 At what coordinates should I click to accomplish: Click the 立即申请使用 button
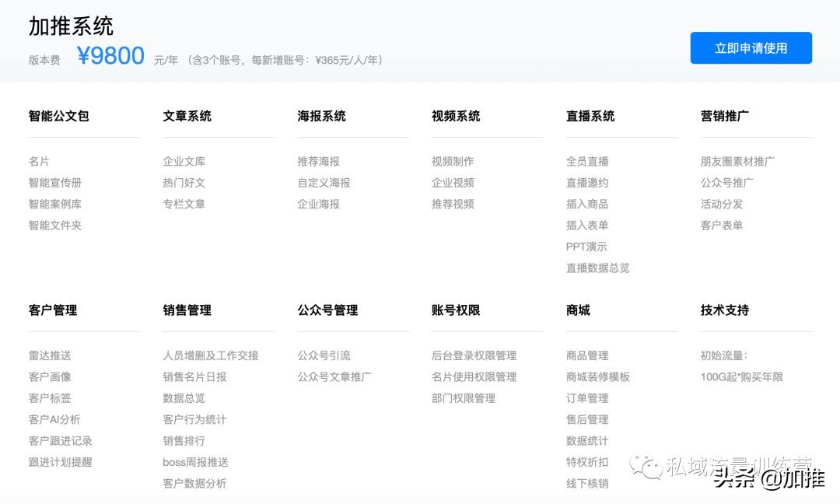(x=751, y=47)
